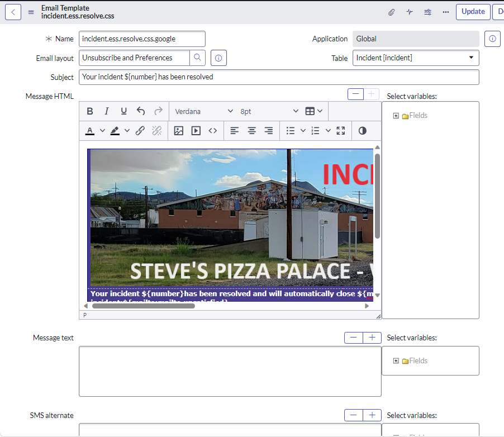Open the table insert menu

tap(313, 111)
